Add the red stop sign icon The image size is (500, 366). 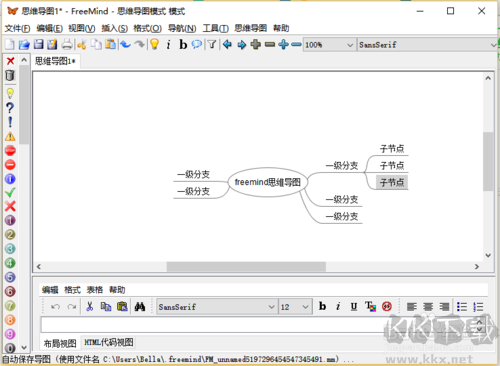10,151
